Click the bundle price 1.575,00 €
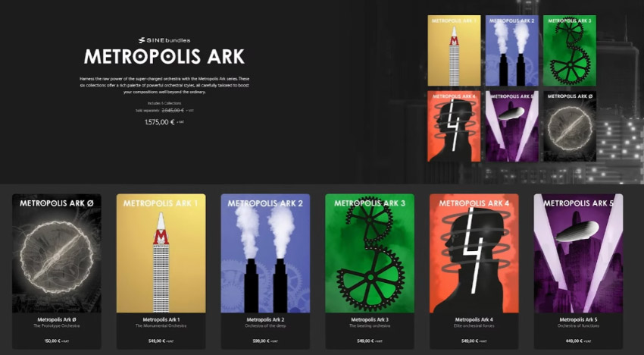 click(x=160, y=122)
